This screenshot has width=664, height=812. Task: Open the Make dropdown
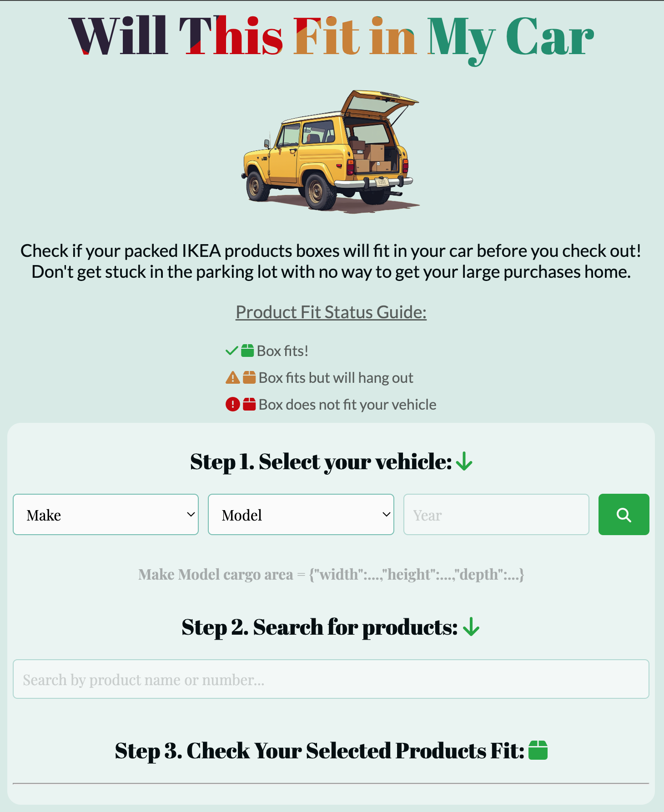click(x=106, y=515)
